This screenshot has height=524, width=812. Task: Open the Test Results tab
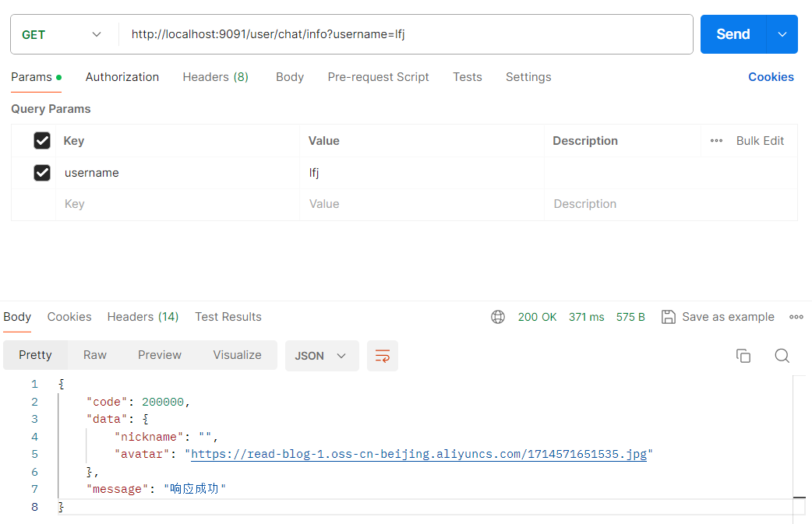pyautogui.click(x=228, y=317)
